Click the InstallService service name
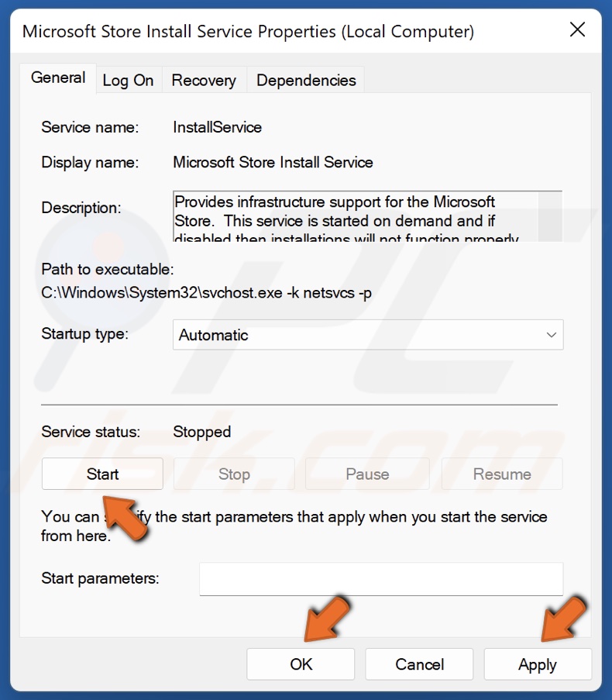The width and height of the screenshot is (612, 700). (219, 126)
